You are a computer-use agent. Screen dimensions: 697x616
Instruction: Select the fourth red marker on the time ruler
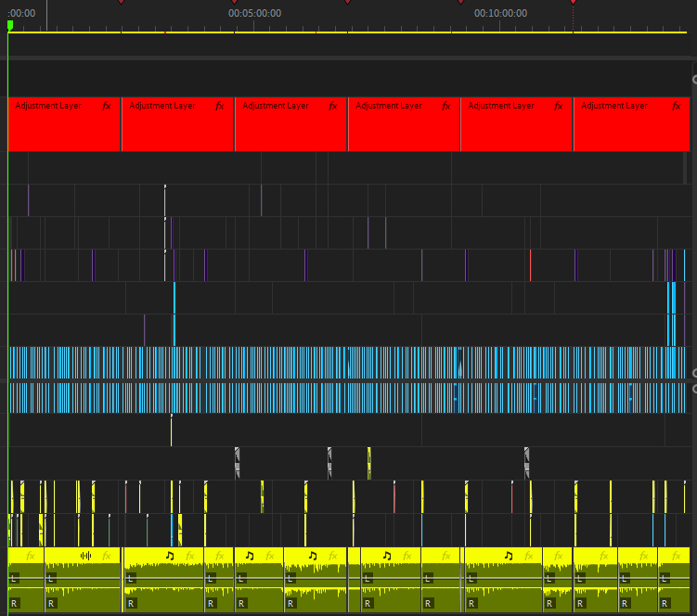click(x=460, y=2)
